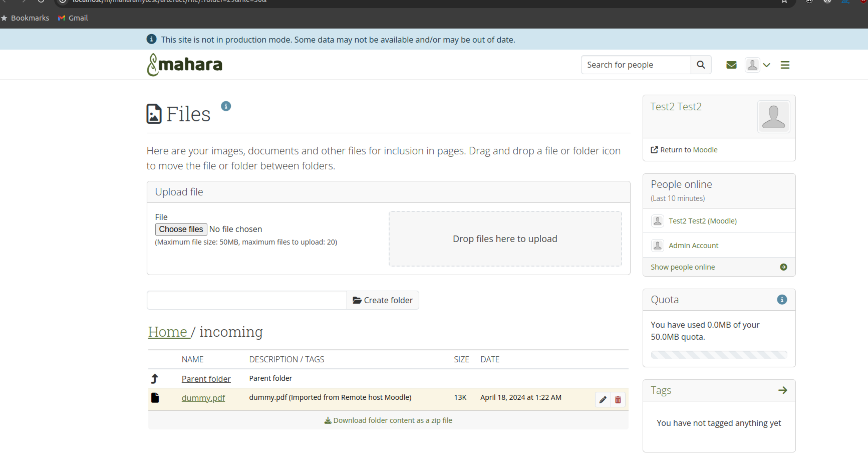Open the Parent folder link
This screenshot has height=459, width=868.
[x=206, y=379]
